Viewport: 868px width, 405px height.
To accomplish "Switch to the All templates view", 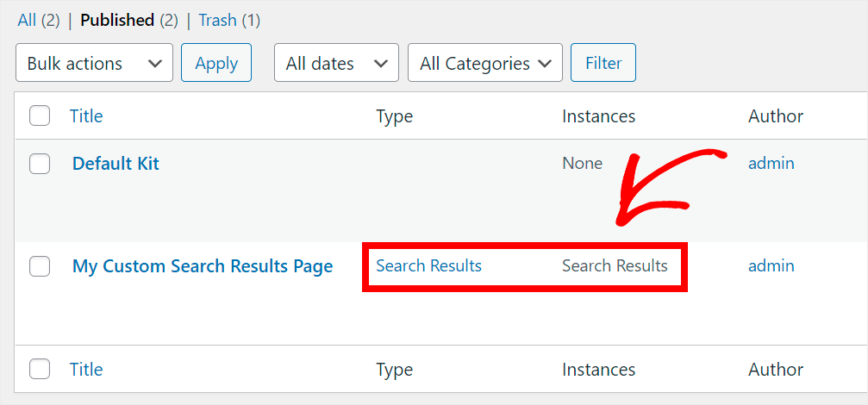I will click(28, 20).
